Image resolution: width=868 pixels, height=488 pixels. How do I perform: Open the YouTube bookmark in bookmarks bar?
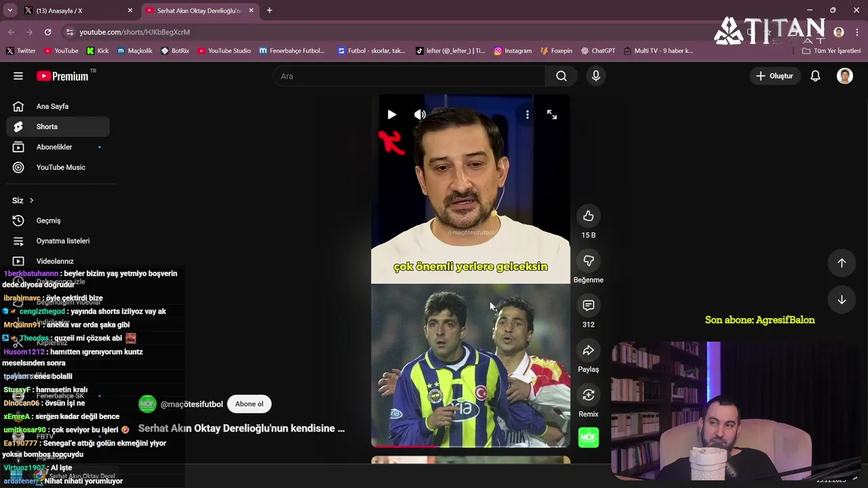coord(61,51)
